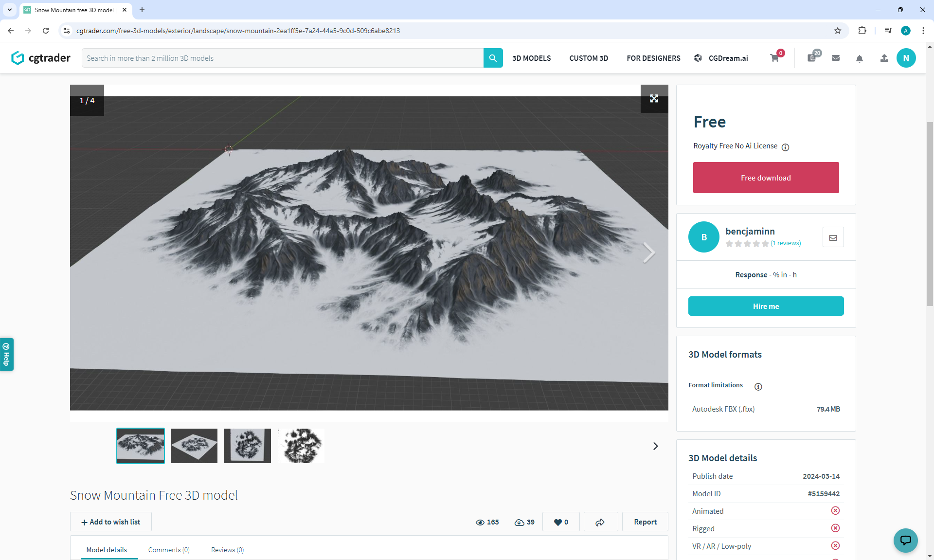
Task: Click the Free download button
Action: coord(766,178)
